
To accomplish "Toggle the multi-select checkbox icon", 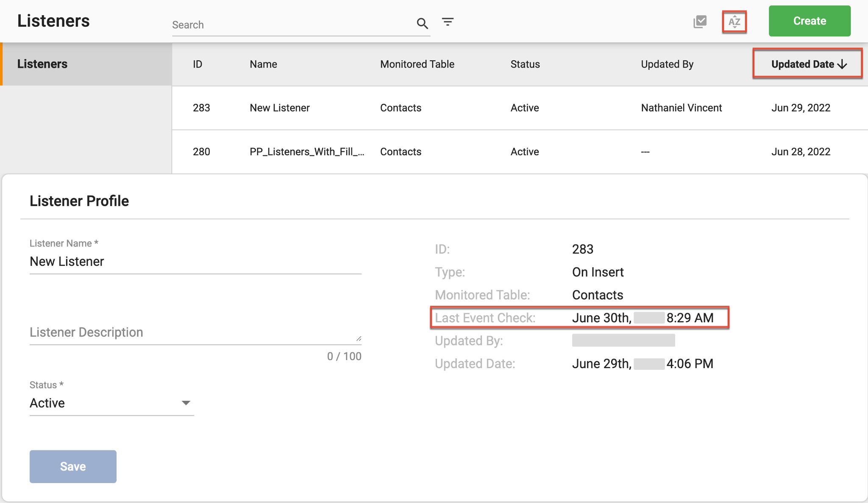I will coord(700,22).
